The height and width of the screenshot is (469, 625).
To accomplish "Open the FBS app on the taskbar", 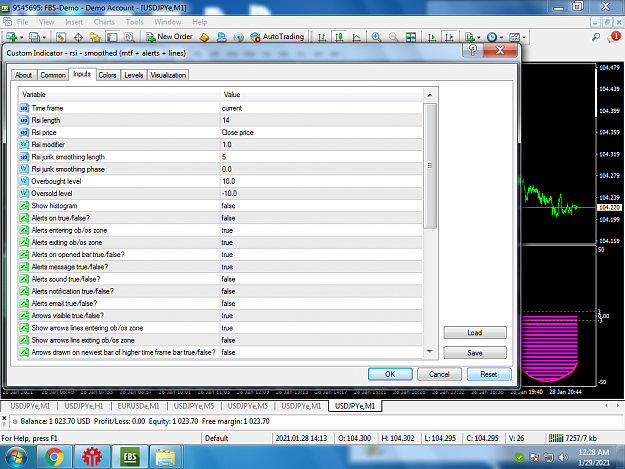I will pos(130,457).
